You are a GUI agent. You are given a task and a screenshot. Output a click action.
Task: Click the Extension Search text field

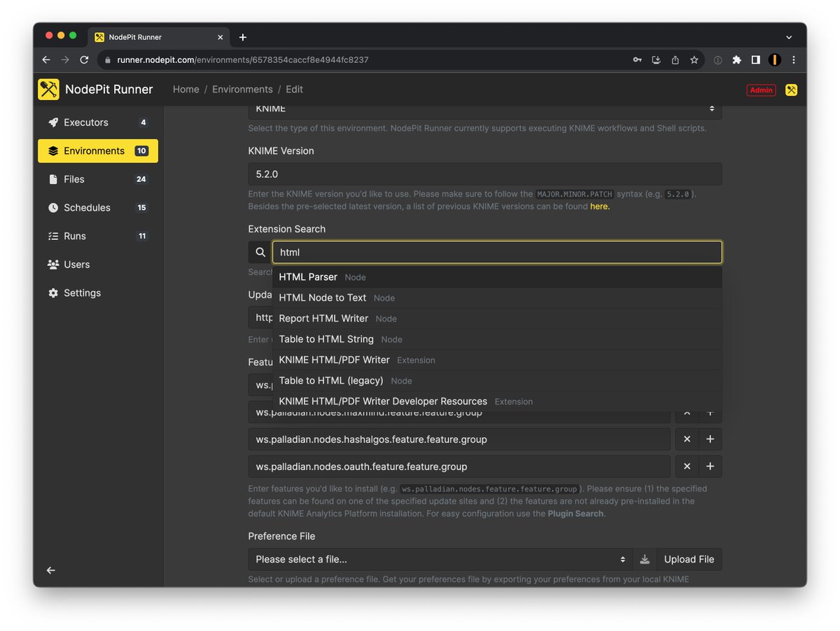pyautogui.click(x=497, y=252)
